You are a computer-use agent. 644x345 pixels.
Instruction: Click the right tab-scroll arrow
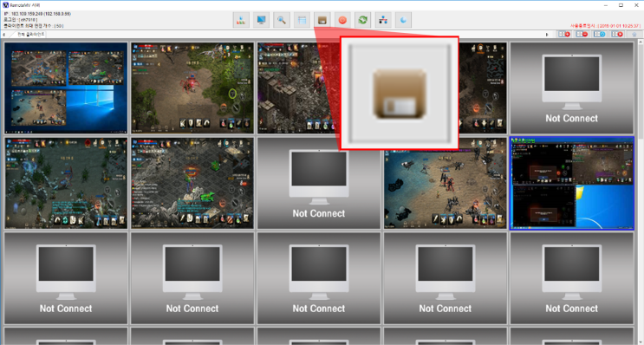[x=547, y=35]
